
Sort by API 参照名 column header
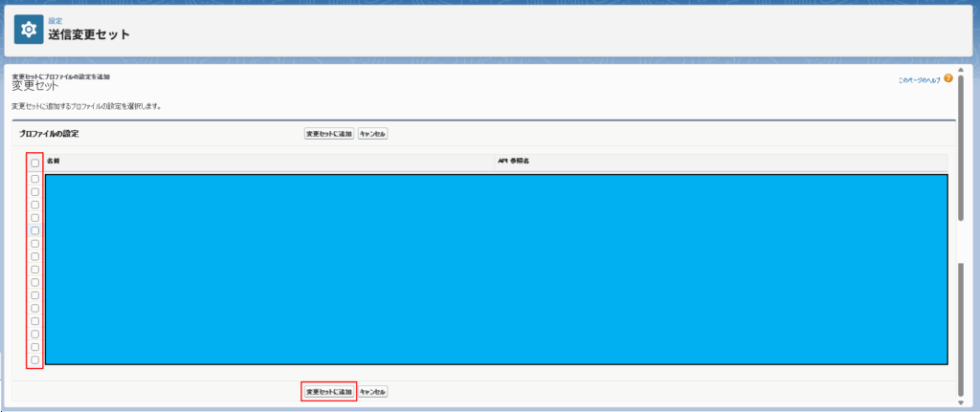(514, 162)
